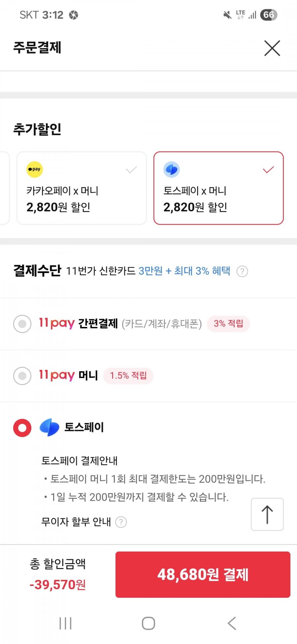Tap the Android home navigation icon
This screenshot has width=297, height=644.
148,623
